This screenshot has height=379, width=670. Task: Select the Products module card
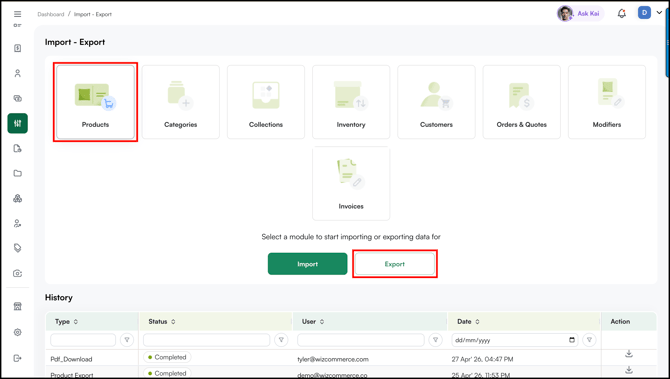point(95,102)
